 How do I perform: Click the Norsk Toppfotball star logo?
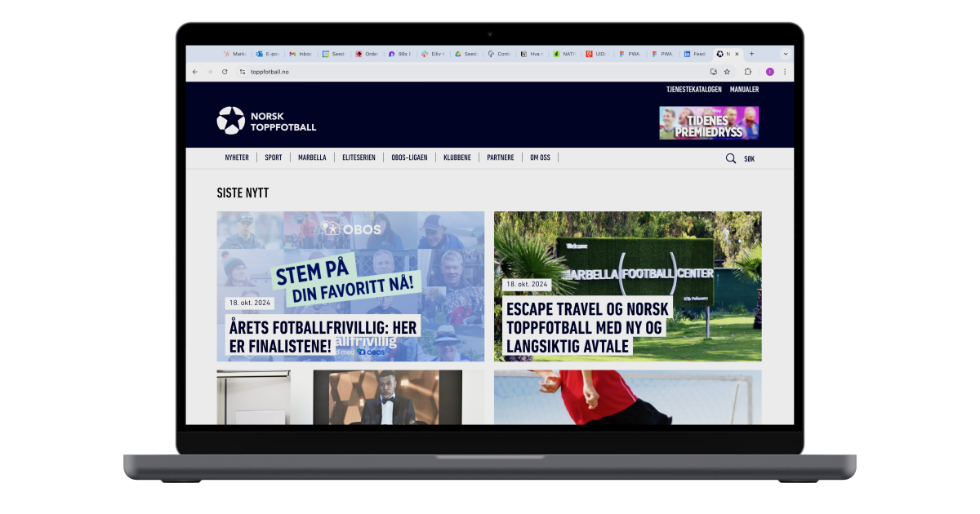(230, 121)
